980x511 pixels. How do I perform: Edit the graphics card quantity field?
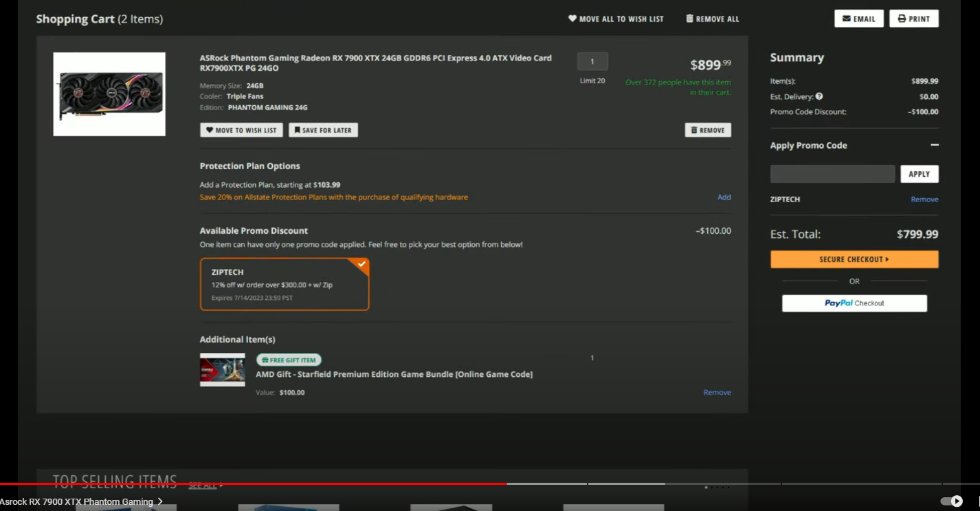tap(592, 61)
